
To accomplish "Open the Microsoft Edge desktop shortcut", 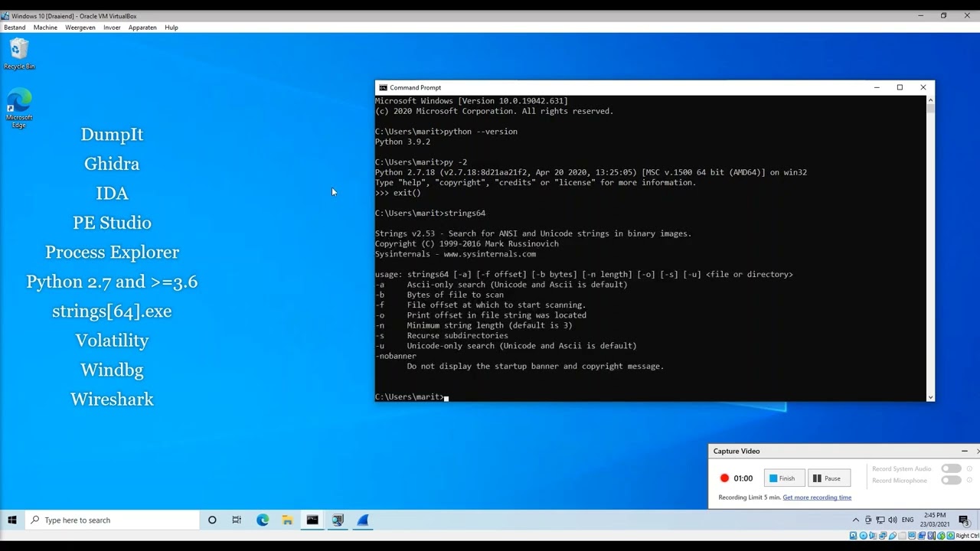I will pyautogui.click(x=19, y=109).
